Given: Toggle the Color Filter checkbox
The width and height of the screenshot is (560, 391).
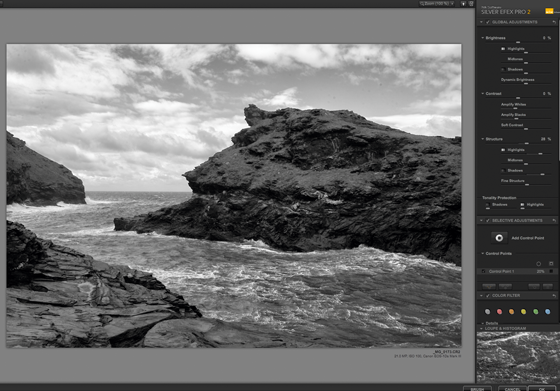Looking at the screenshot, I should pos(488,296).
